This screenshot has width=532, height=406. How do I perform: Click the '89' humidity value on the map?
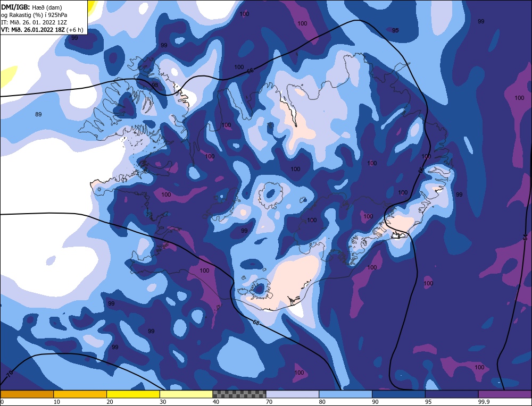pos(38,114)
